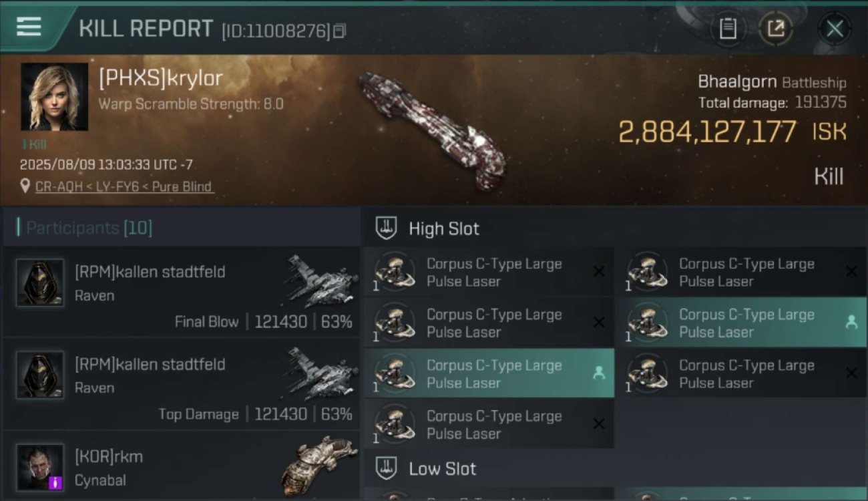Click the High Slot shield icon

pos(387,228)
